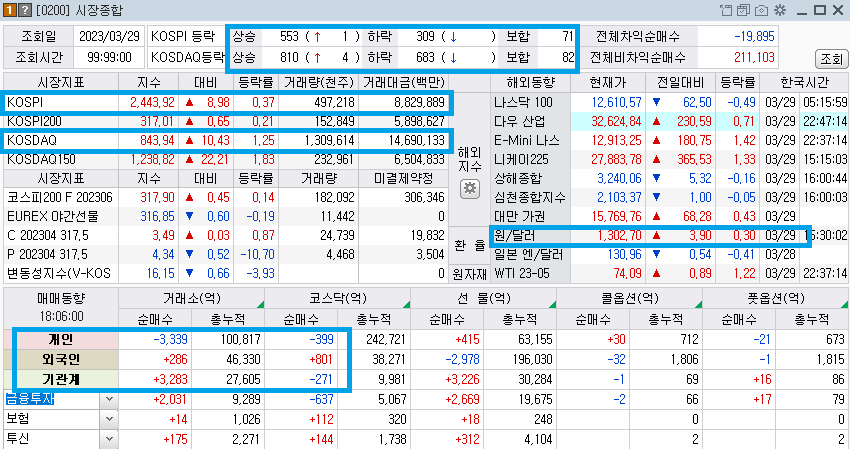850x449 pixels.
Task: Expand the 선물(억) header green triangle
Action: pyautogui.click(x=552, y=304)
